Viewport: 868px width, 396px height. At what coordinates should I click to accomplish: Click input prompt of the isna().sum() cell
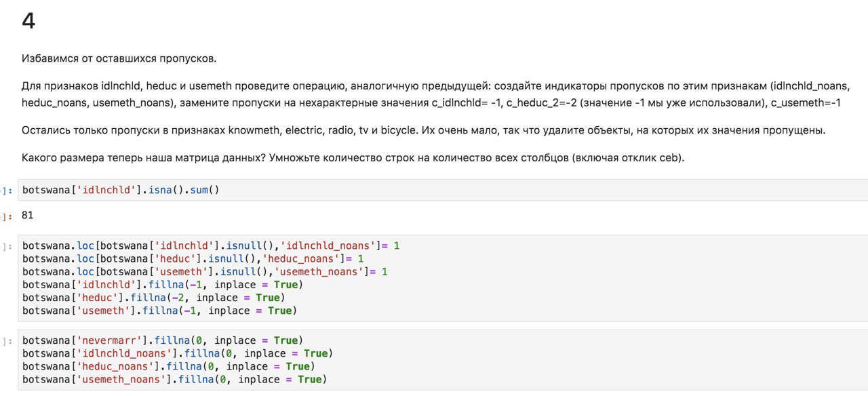6,191
